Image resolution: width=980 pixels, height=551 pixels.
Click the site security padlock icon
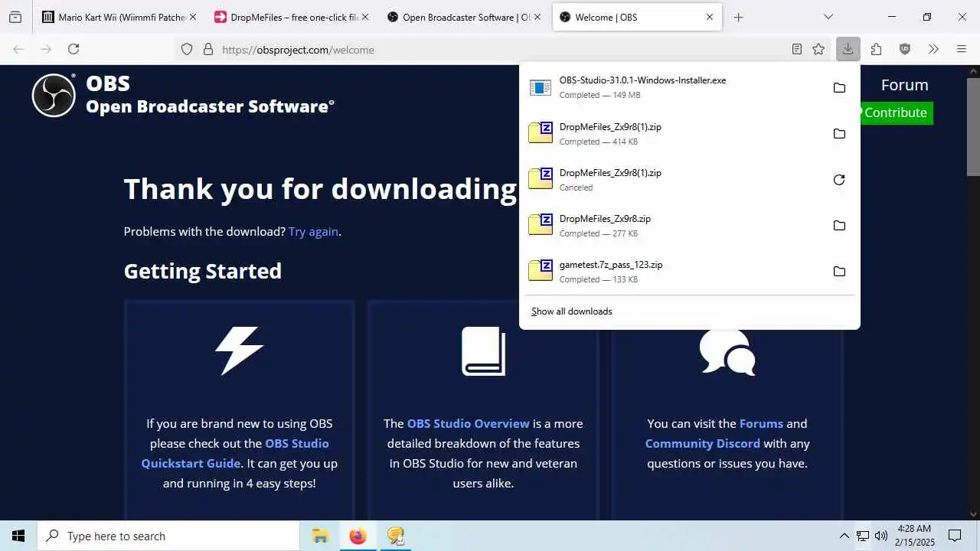(x=207, y=49)
